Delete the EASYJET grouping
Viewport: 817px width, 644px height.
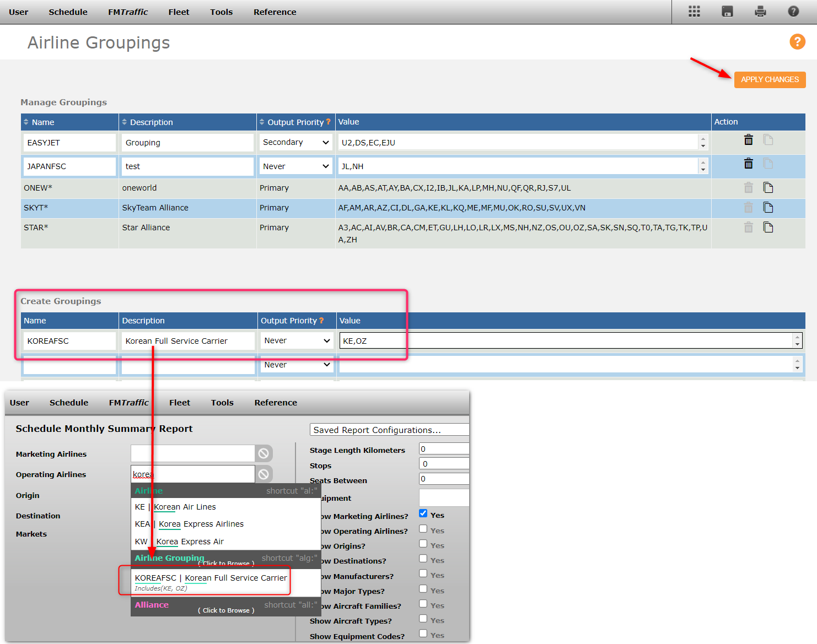coord(748,140)
